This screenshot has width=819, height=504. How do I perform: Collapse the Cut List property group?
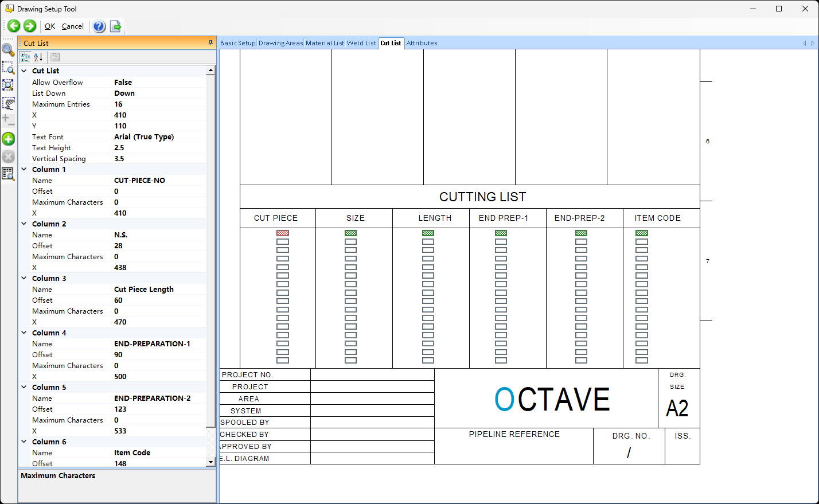click(24, 71)
